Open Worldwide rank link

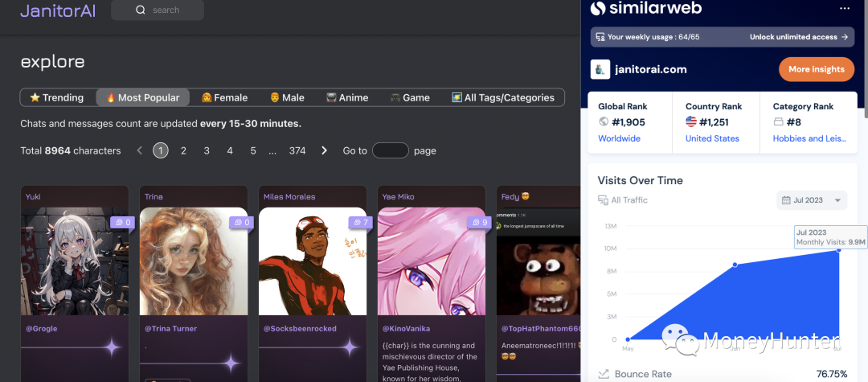point(620,138)
